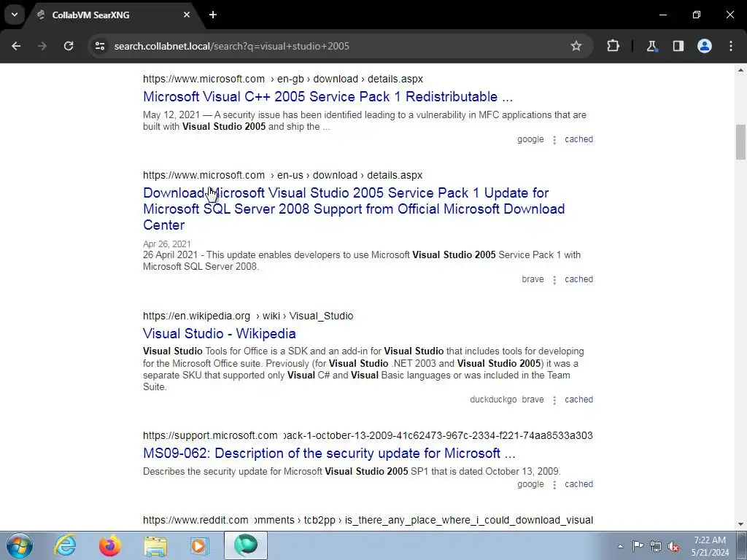Open cached link for MS09-062 result
The height and width of the screenshot is (560, 747).
point(578,484)
